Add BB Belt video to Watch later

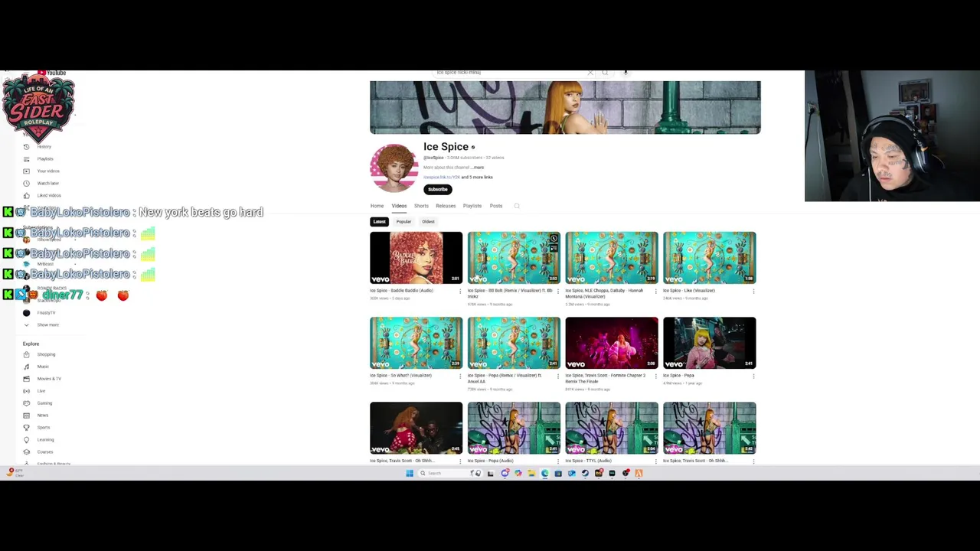tap(554, 239)
